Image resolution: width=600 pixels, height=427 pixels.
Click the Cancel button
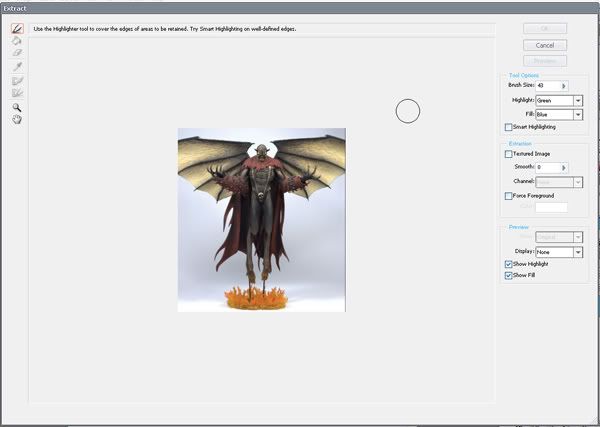[x=544, y=45]
